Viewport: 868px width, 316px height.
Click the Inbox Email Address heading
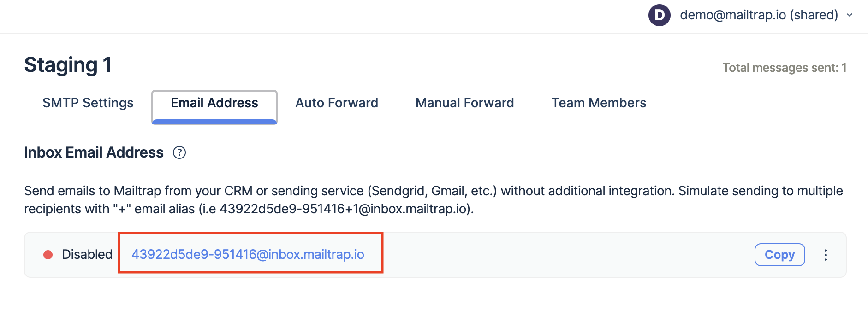tap(94, 152)
